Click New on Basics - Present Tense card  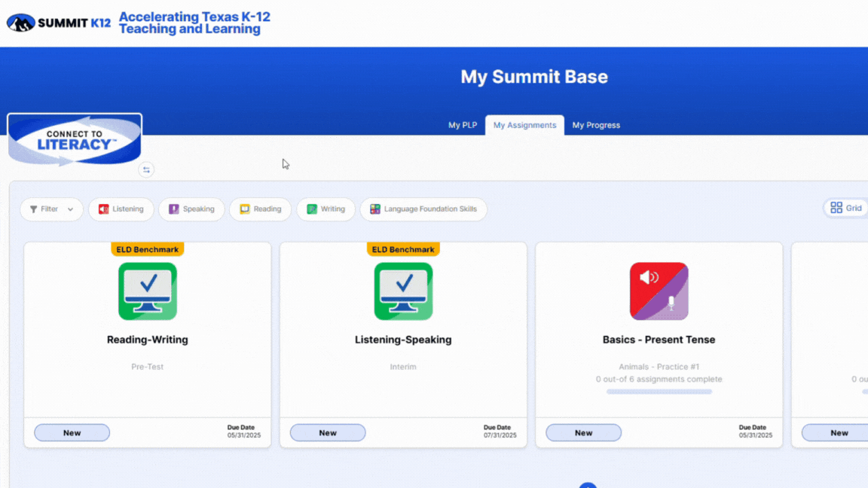(583, 433)
